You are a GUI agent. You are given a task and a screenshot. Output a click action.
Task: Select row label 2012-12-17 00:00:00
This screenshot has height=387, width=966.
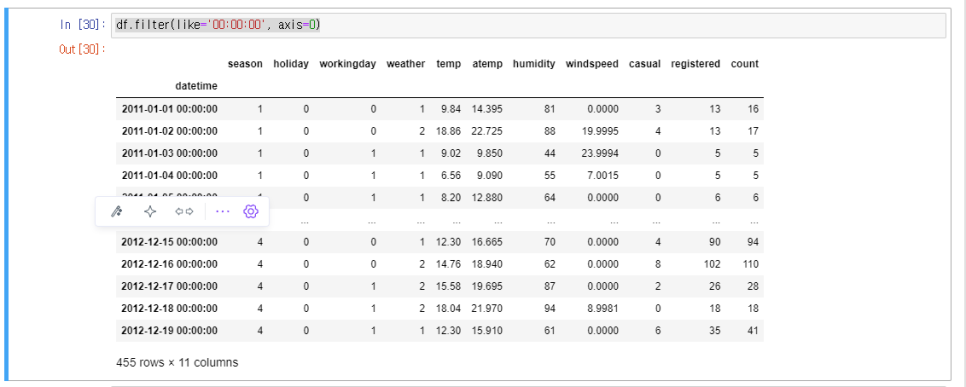point(169,287)
